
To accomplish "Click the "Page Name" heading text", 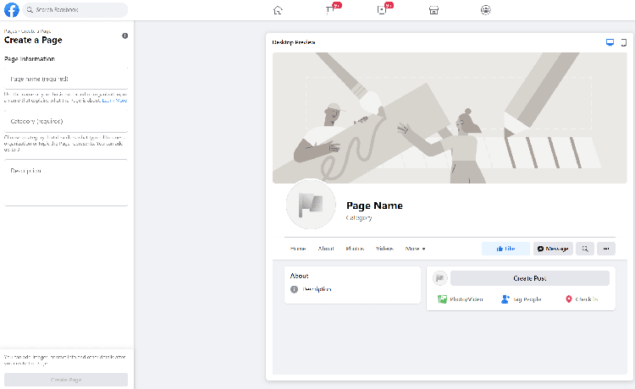I will (374, 206).
